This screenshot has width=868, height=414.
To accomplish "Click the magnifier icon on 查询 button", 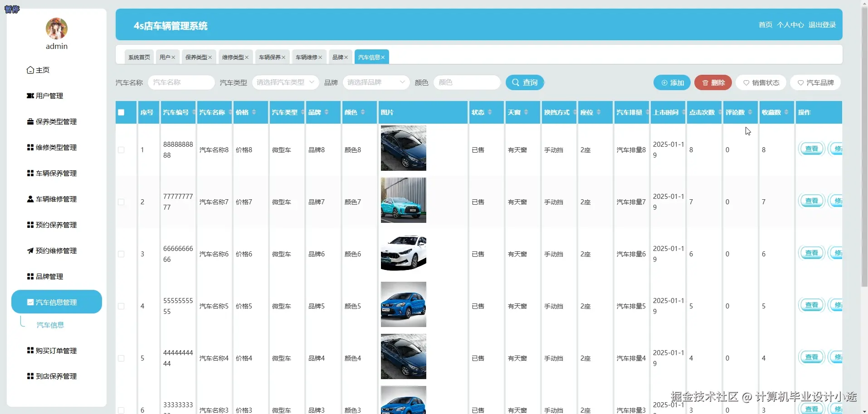I will 516,82.
